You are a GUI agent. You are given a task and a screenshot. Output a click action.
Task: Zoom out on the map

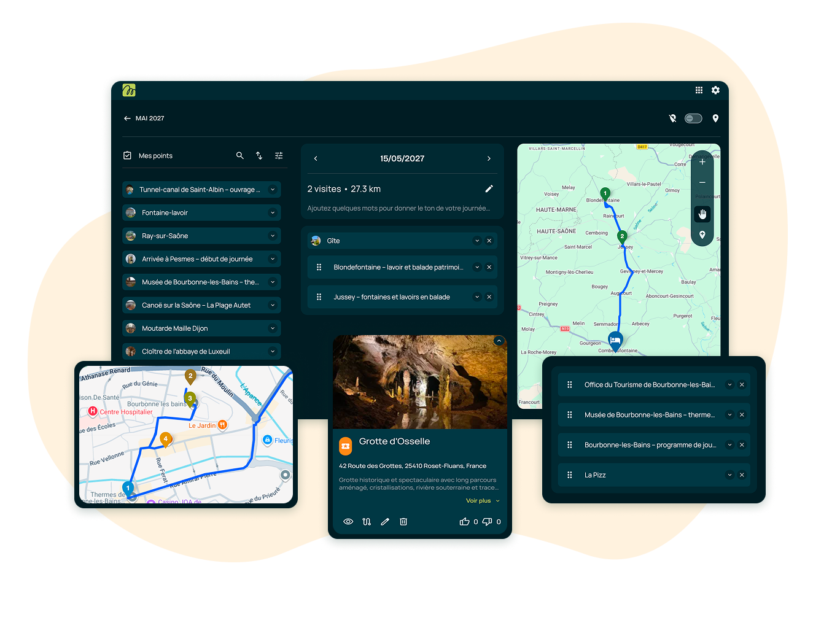[x=702, y=182]
